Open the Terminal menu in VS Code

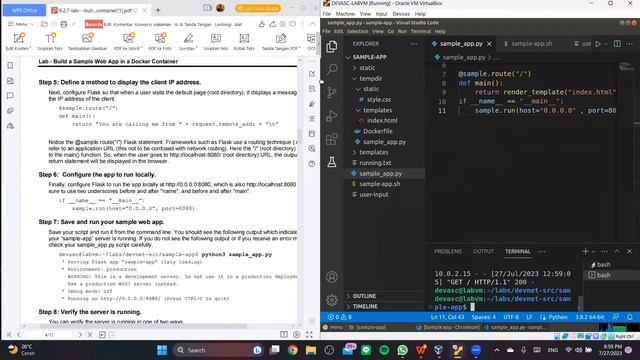click(421, 31)
